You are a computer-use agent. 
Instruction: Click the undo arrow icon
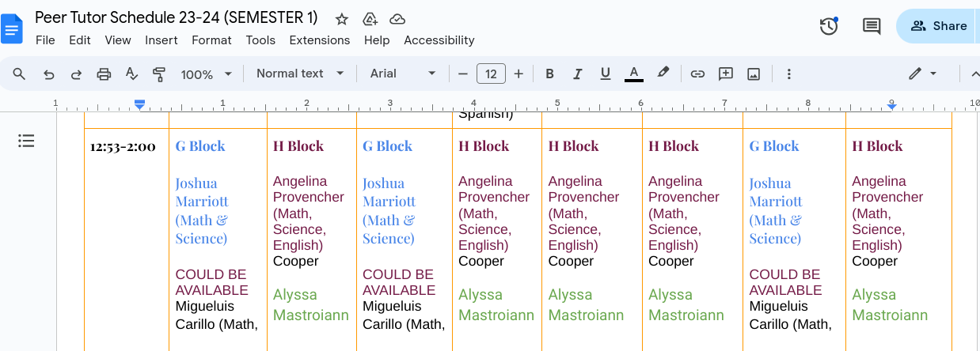49,74
